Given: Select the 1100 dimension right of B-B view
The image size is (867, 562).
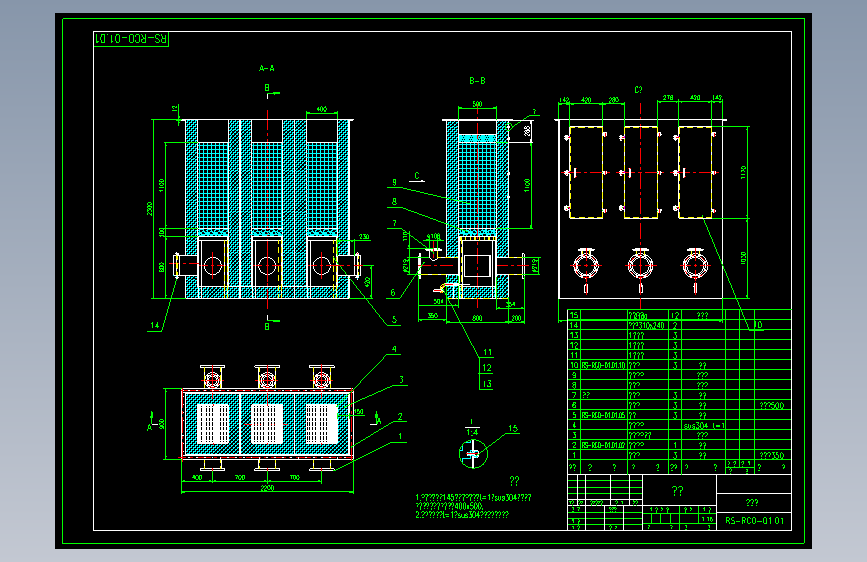Looking at the screenshot, I should (527, 183).
